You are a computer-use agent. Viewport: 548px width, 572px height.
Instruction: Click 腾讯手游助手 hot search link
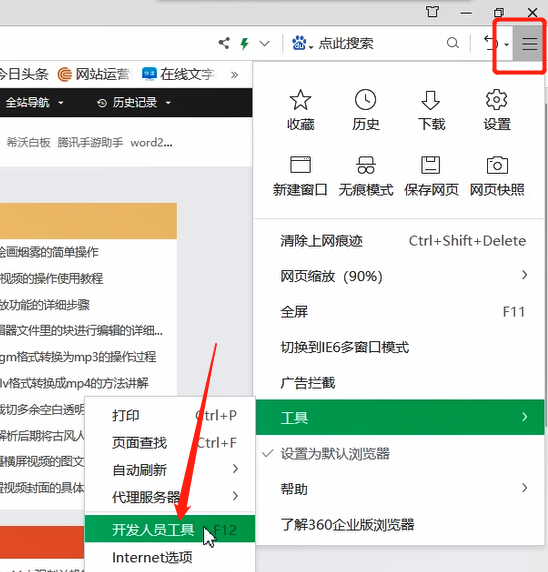(x=90, y=142)
